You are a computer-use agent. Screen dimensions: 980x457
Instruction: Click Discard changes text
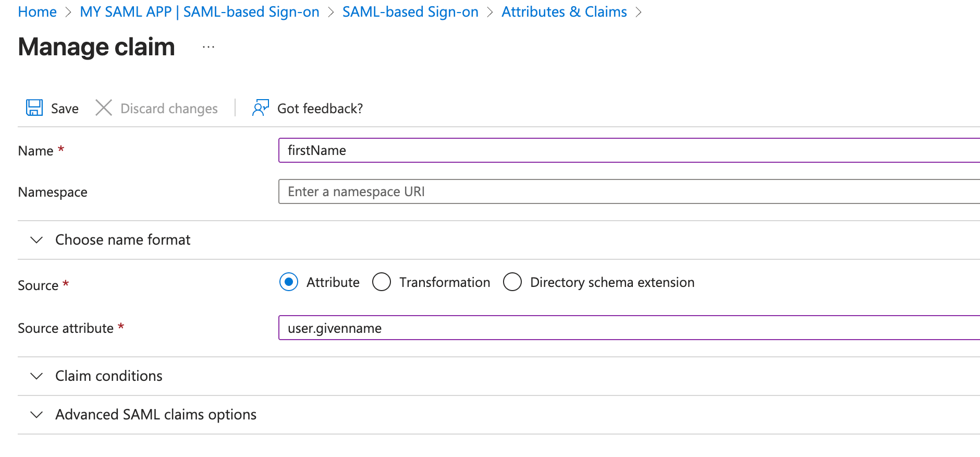coord(169,109)
